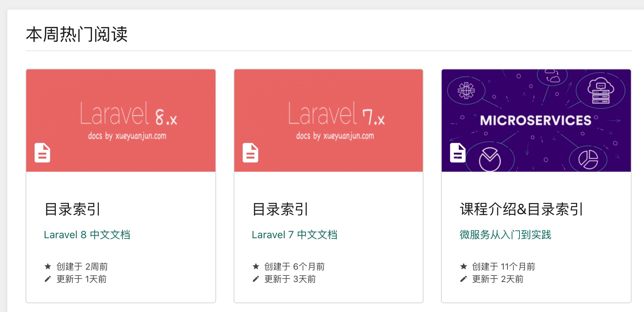The image size is (644, 312).
Task: Open 目录索引 title in Laravel 7 card
Action: pos(280,209)
